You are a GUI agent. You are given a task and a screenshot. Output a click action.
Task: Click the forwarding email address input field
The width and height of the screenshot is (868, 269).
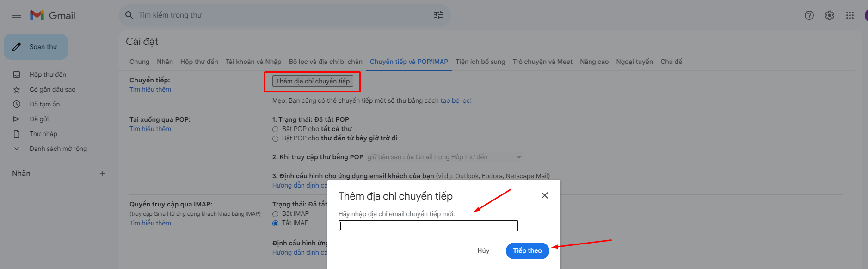point(428,226)
